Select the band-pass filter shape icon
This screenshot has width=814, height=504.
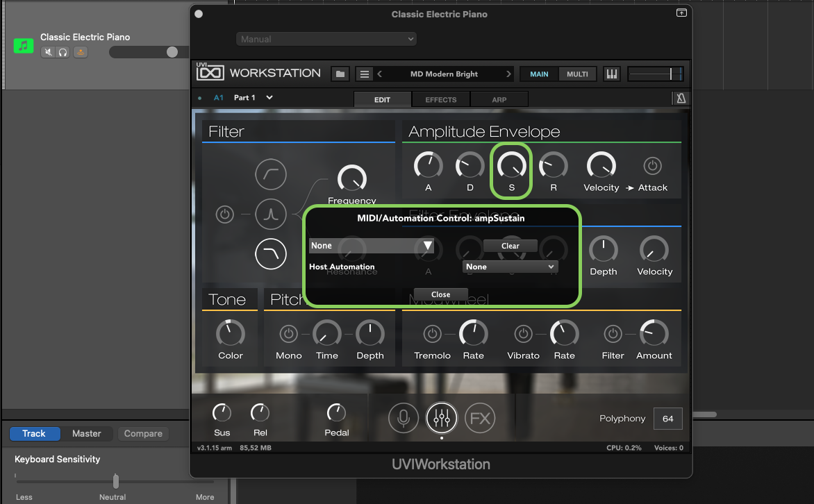[x=270, y=215]
